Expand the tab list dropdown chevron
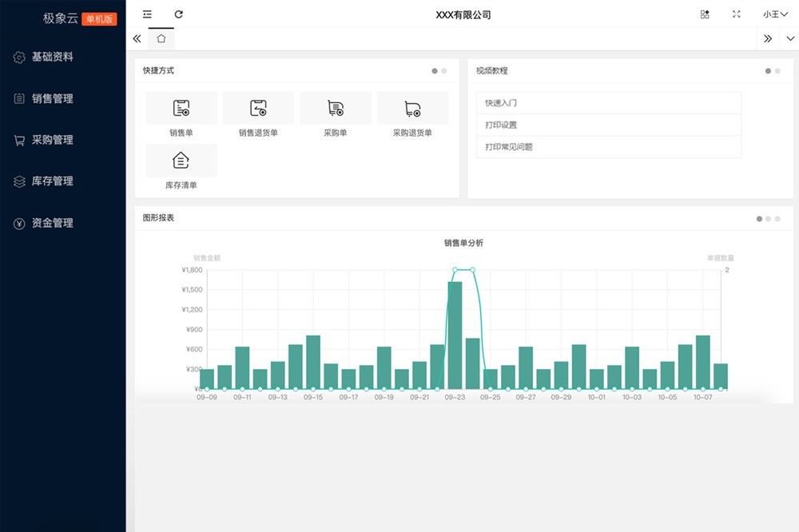799x532 pixels. pos(790,38)
